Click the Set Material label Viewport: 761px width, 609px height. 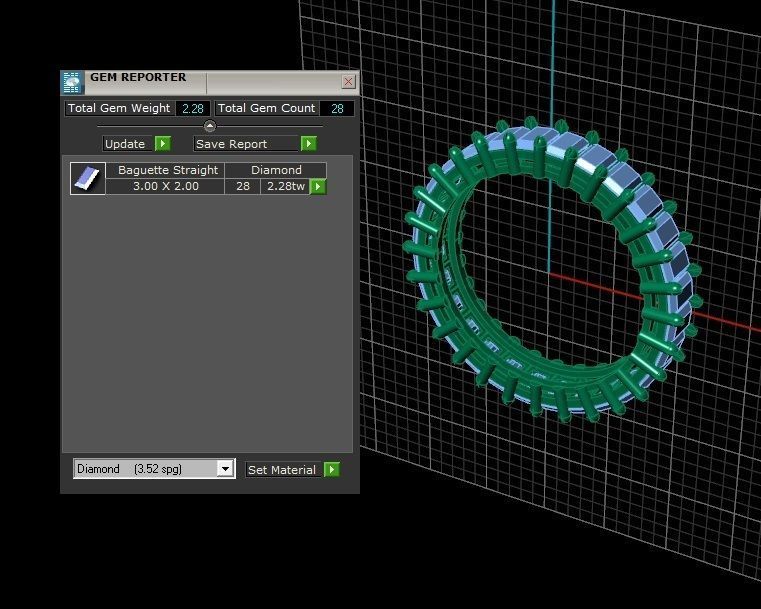pos(282,470)
